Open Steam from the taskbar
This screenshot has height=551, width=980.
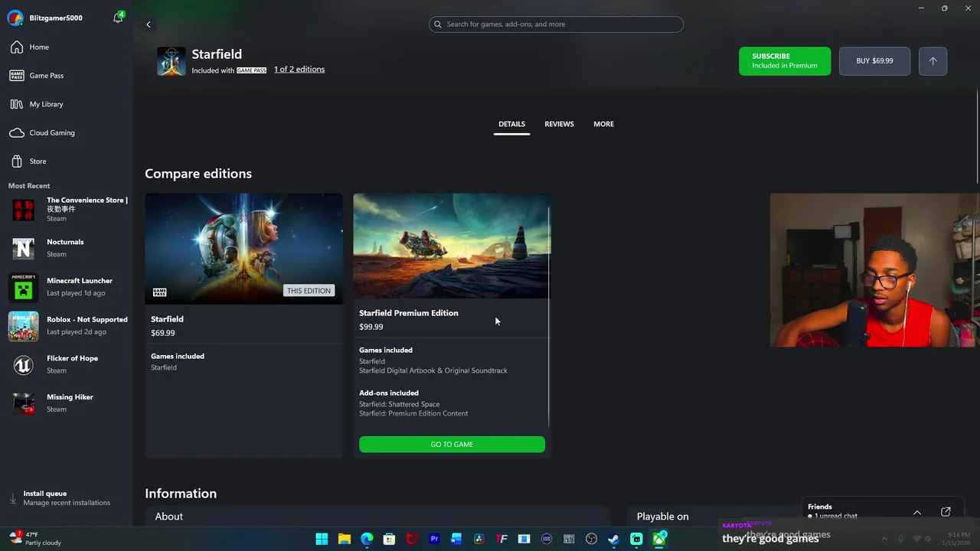point(613,539)
